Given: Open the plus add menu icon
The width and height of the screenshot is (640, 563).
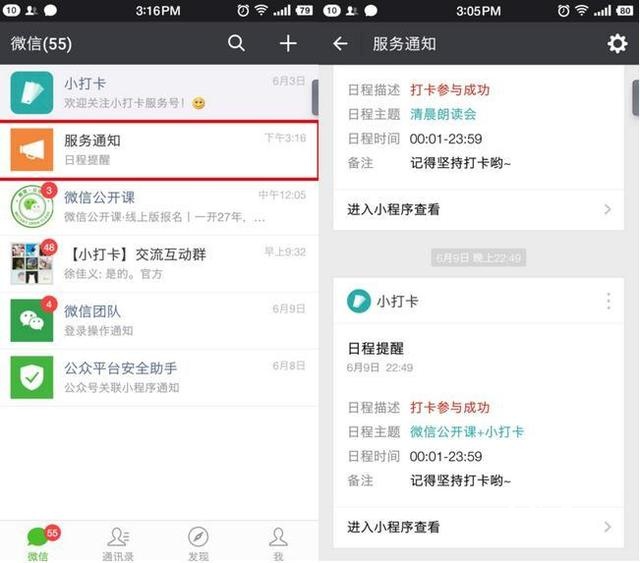Looking at the screenshot, I should [288, 43].
